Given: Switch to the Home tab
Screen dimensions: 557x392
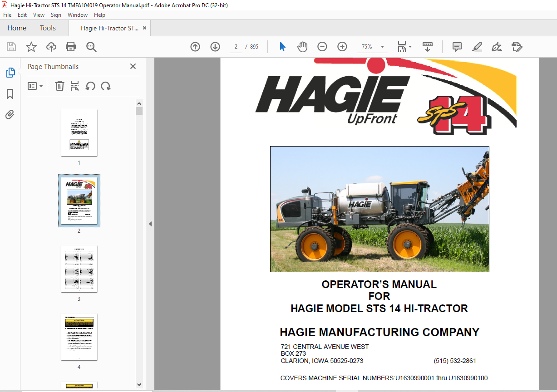Looking at the screenshot, I should [17, 28].
